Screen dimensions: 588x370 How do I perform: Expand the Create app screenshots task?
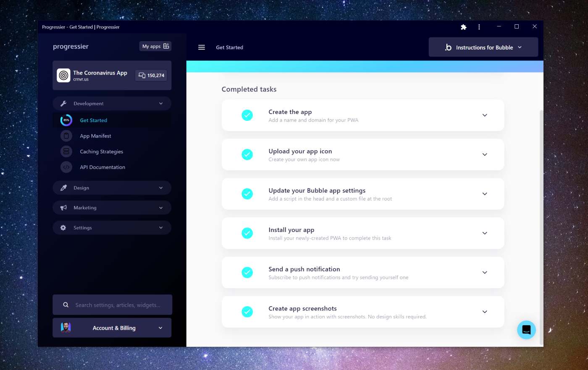coord(485,312)
